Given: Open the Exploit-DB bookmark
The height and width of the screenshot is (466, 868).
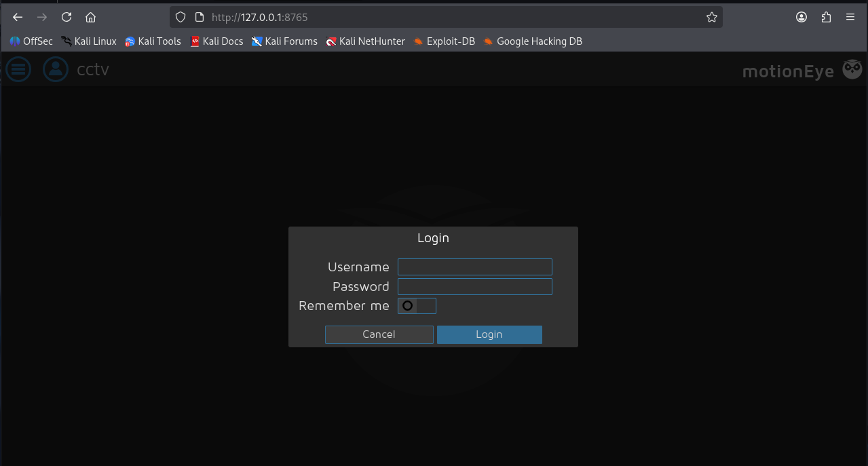Looking at the screenshot, I should [444, 41].
